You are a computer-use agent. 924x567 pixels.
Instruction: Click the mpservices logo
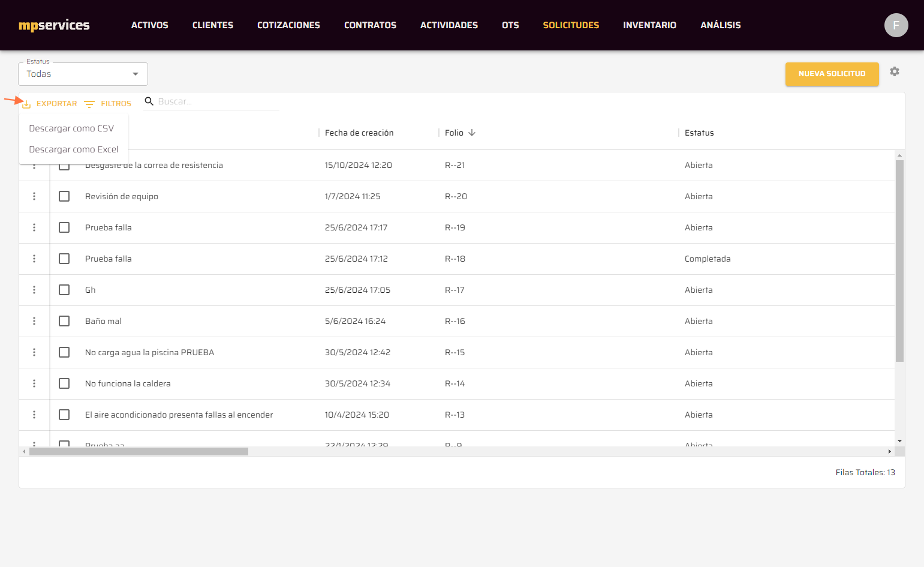54,25
